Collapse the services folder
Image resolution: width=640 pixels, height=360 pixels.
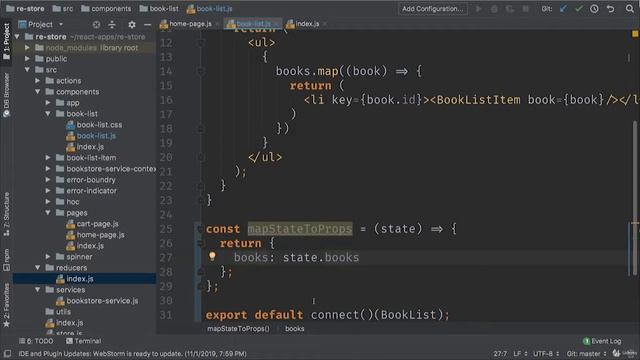[38, 290]
